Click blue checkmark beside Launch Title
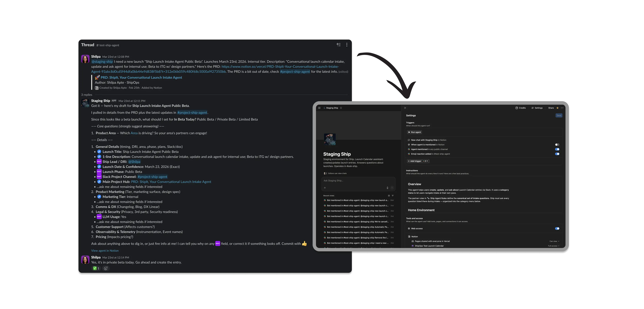The width and height of the screenshot is (644, 309). [99, 152]
